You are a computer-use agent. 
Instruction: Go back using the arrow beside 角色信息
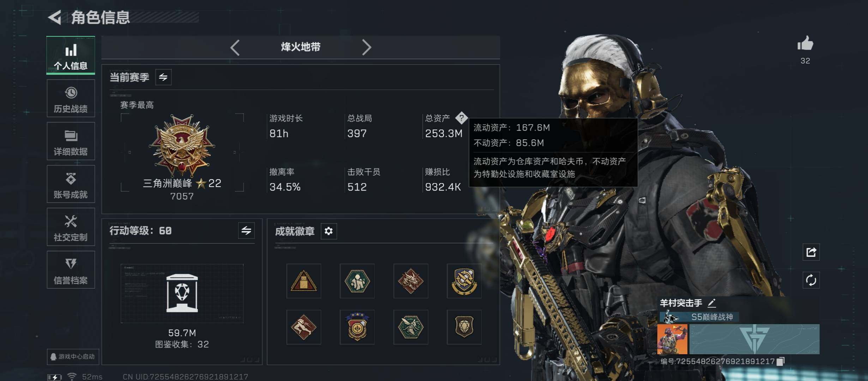click(55, 17)
